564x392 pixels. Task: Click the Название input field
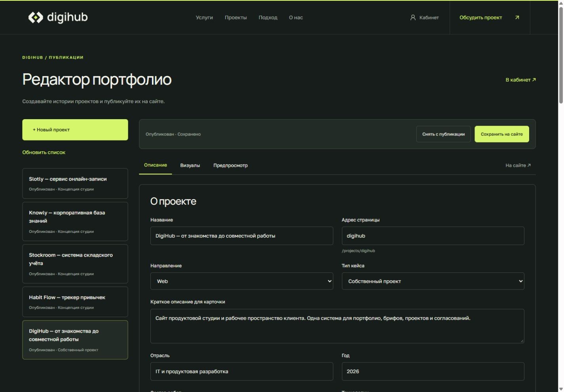click(x=241, y=236)
